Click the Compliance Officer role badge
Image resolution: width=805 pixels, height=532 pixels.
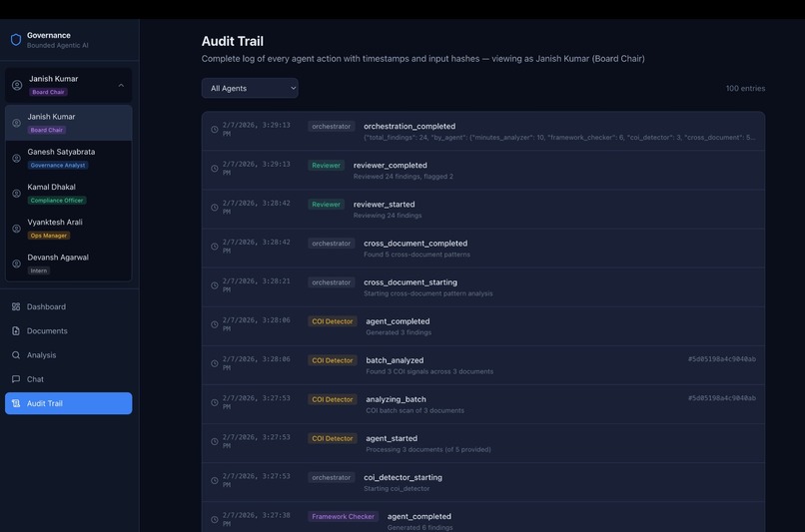[57, 201]
